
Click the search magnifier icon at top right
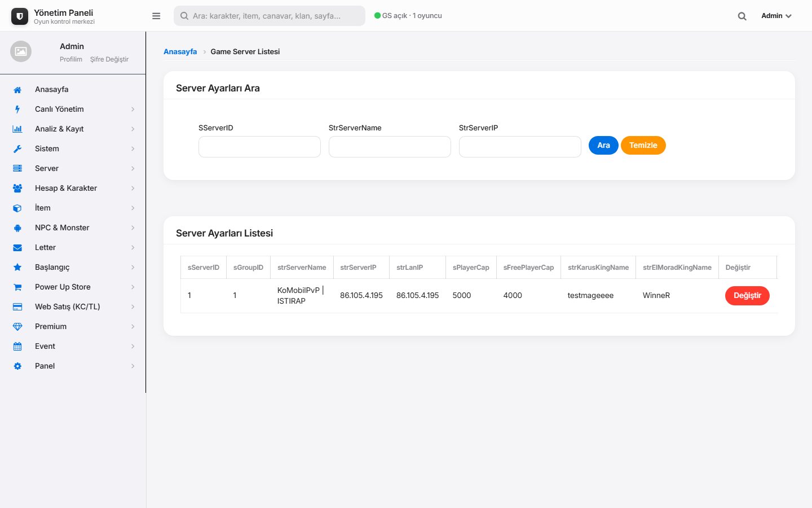coord(742,16)
